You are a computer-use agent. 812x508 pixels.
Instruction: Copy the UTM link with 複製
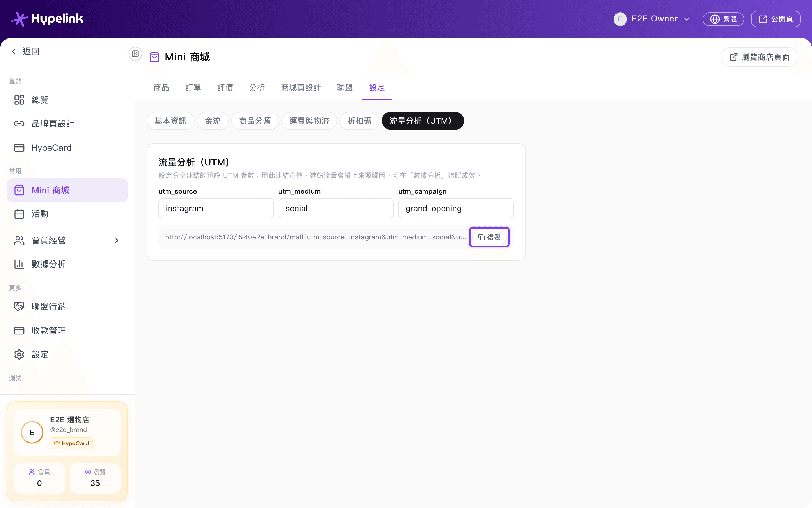point(489,237)
